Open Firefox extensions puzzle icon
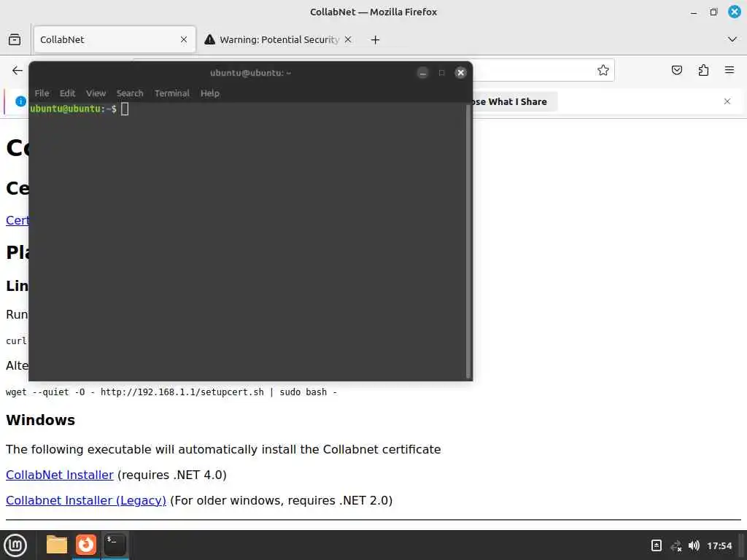Viewport: 747px width, 560px height. (703, 71)
